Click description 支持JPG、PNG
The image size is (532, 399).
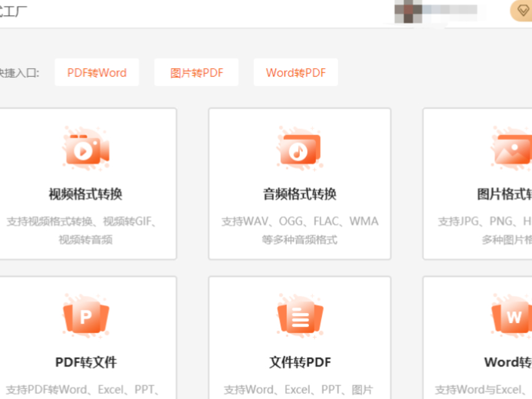pyautogui.click(x=485, y=222)
